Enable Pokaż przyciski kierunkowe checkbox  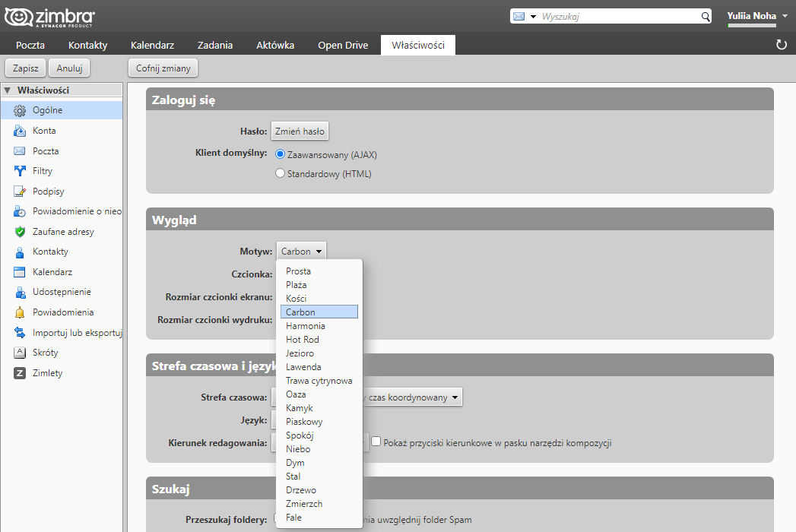click(x=376, y=442)
